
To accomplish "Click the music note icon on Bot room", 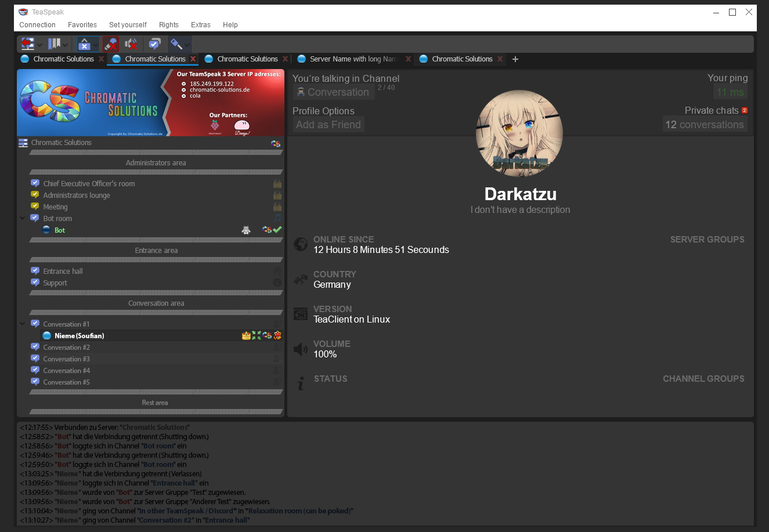I will click(277, 219).
